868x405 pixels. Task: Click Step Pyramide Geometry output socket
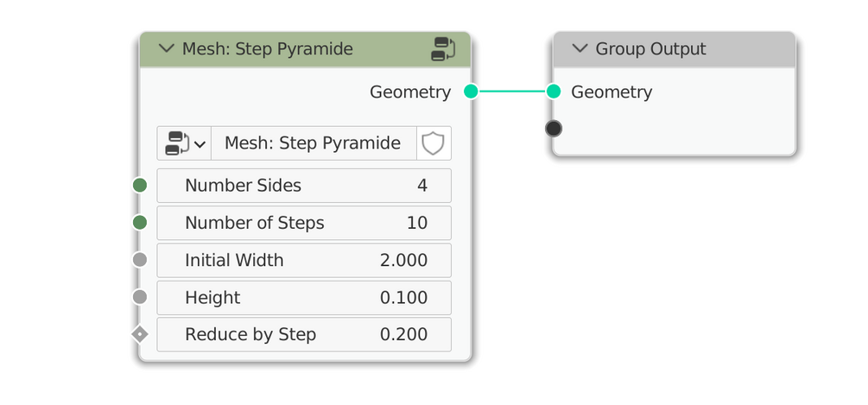pyautogui.click(x=471, y=92)
